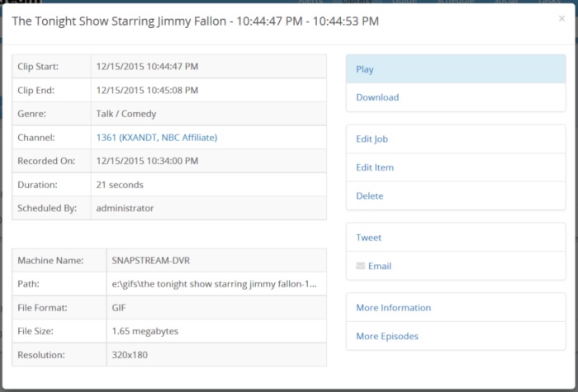Click Recorded On value 12/15/2015 10:34:00 PM
The width and height of the screenshot is (578, 392).
tap(147, 161)
